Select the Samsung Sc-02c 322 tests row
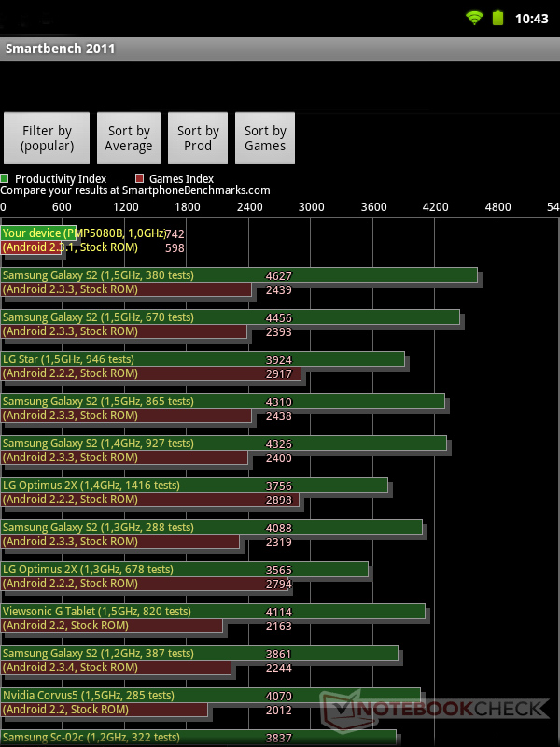 click(x=199, y=738)
